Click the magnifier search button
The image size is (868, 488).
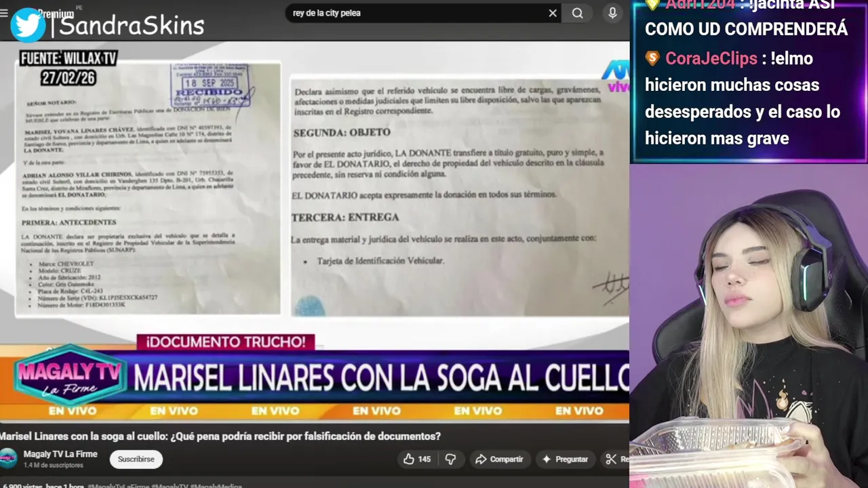577,13
